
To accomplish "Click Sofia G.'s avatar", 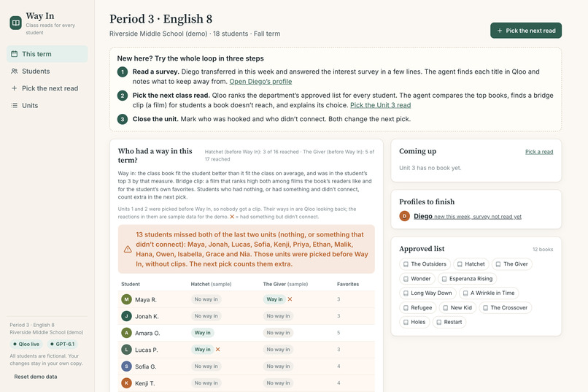I will pos(126,366).
